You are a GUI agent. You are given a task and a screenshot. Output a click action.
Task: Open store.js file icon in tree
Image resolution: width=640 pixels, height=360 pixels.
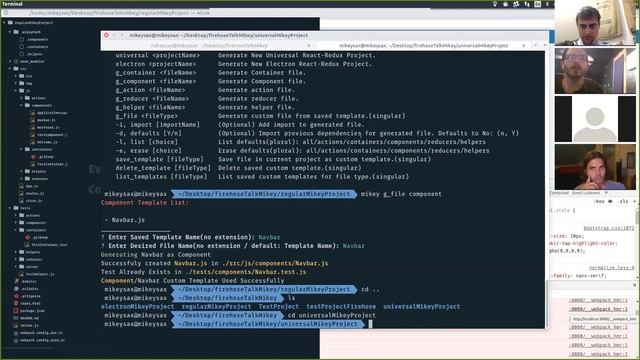21,201
